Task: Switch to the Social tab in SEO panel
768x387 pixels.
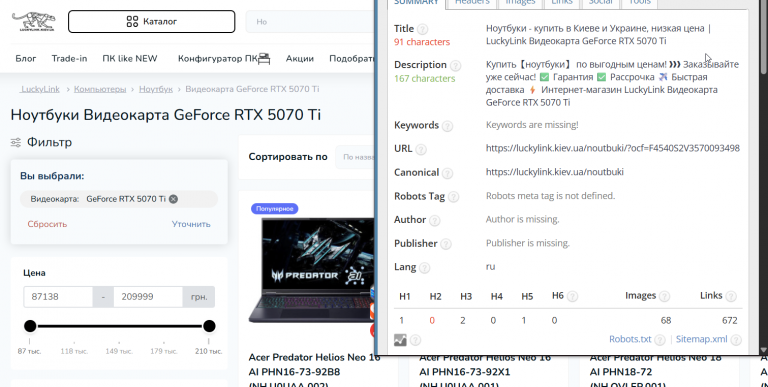Action: (600, 2)
